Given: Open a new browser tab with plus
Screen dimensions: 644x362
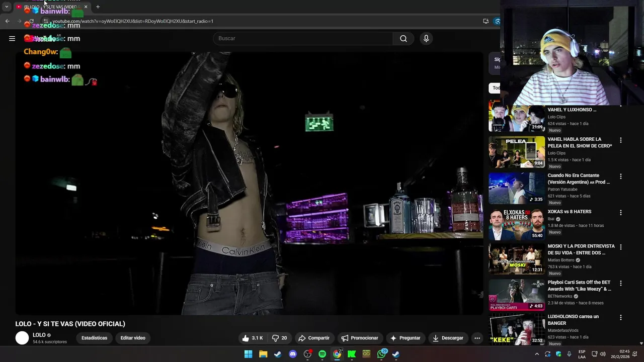Looking at the screenshot, I should point(98,7).
